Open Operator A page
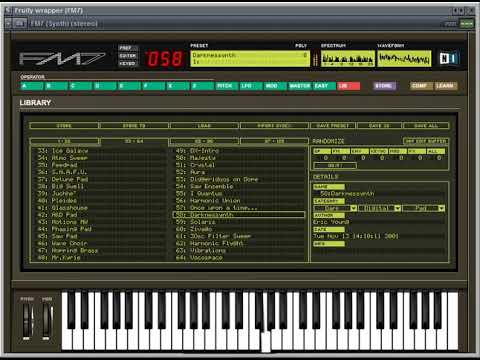Image resolution: width=480 pixels, height=360 pixels. click(32, 86)
